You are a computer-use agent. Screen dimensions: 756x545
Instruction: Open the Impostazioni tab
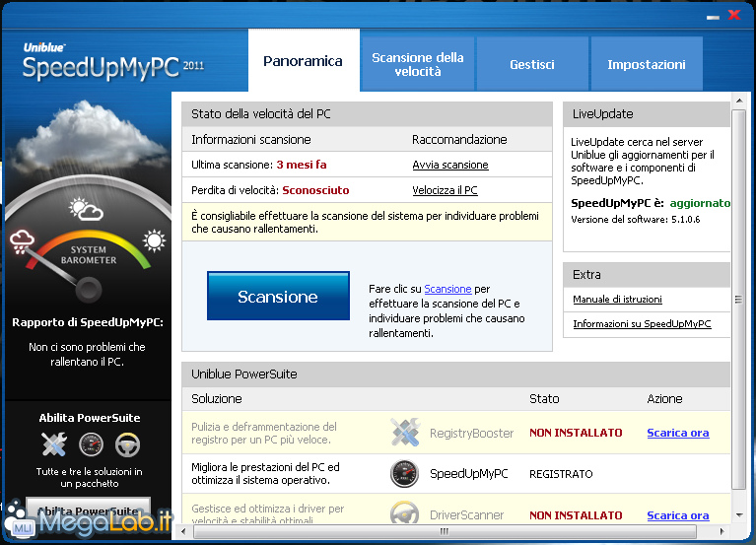(647, 64)
